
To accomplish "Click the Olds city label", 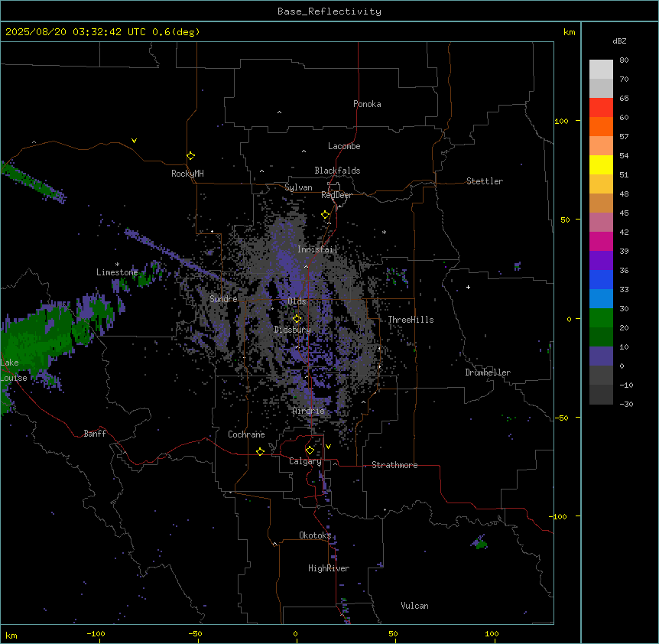I will 297,301.
